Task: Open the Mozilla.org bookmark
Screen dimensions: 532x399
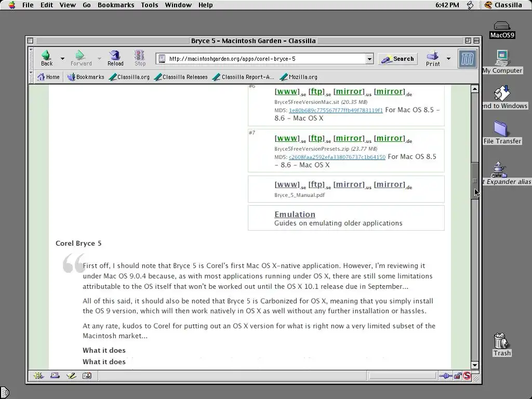Action: (299, 77)
